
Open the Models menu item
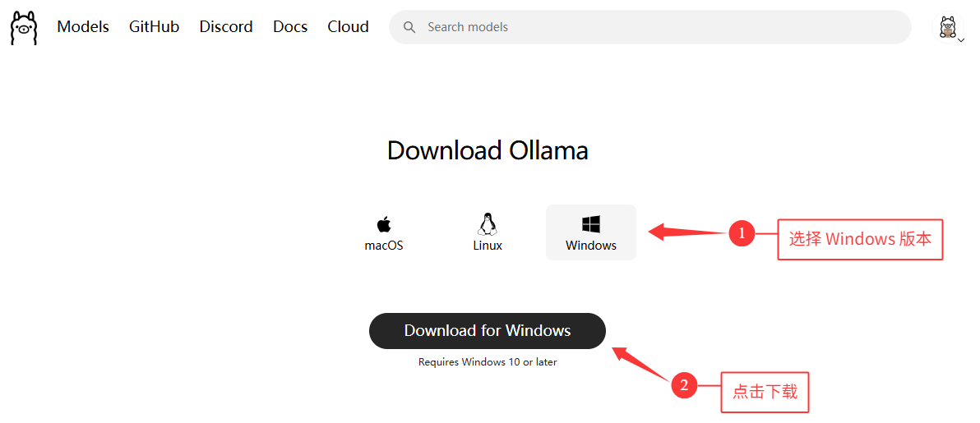[x=83, y=27]
